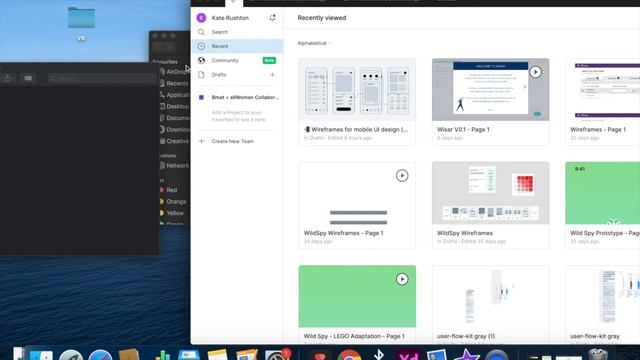
Task: Open the green Wild Spy Prototype card
Action: pos(602,205)
